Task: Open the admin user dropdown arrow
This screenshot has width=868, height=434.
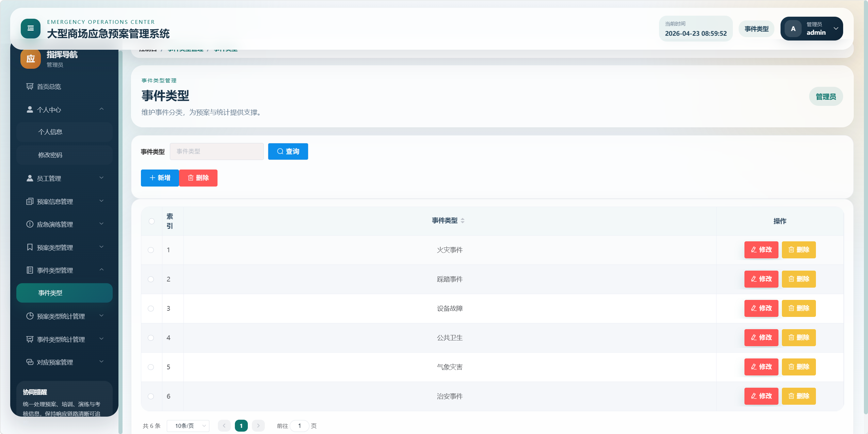Action: click(836, 29)
